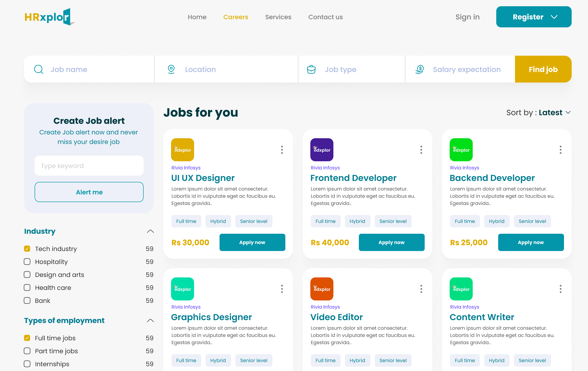The height and width of the screenshot is (371, 588).
Task: Uncheck the Tech industry checkbox
Action: [x=27, y=249]
